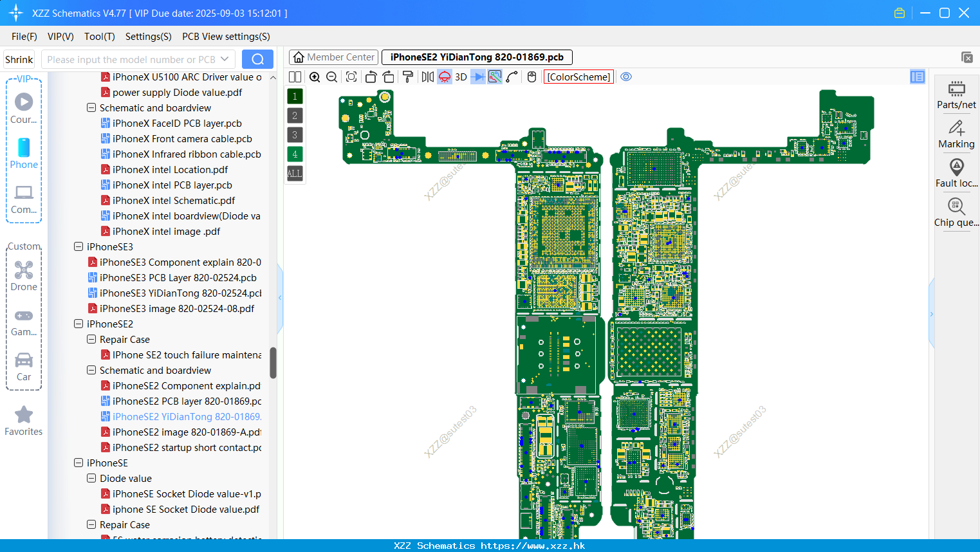Open the Marking tool
Screen dimensions: 980x552
point(957,134)
